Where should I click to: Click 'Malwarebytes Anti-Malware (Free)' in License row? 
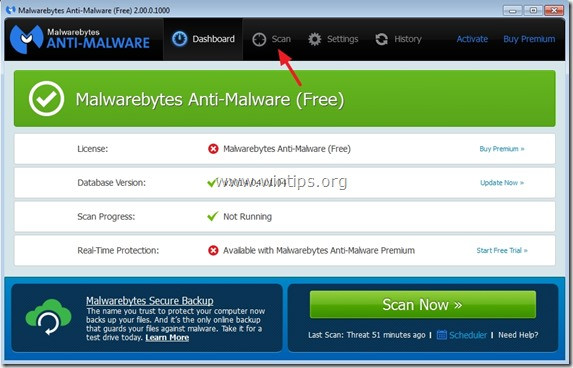287,149
